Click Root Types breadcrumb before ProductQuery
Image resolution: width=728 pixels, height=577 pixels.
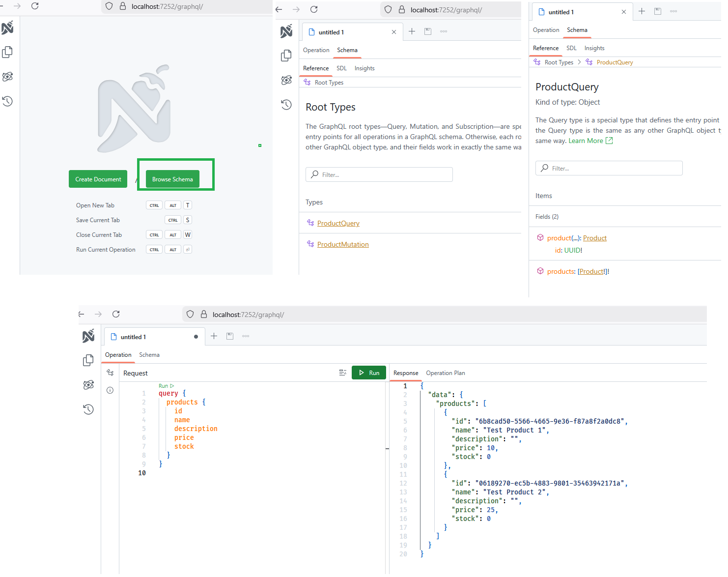(559, 62)
